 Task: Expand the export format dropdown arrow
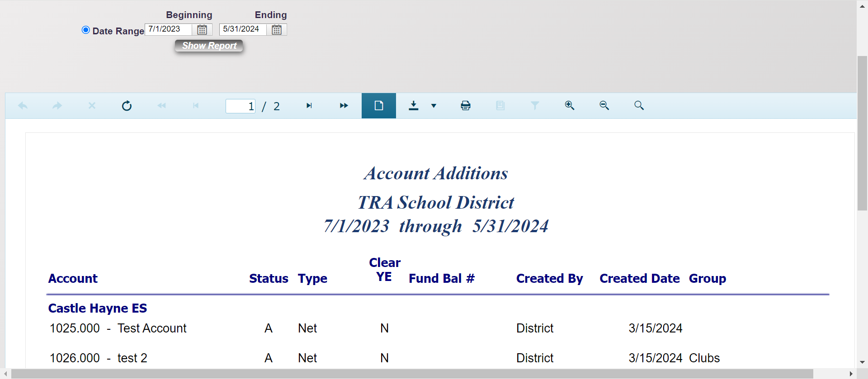pyautogui.click(x=434, y=106)
